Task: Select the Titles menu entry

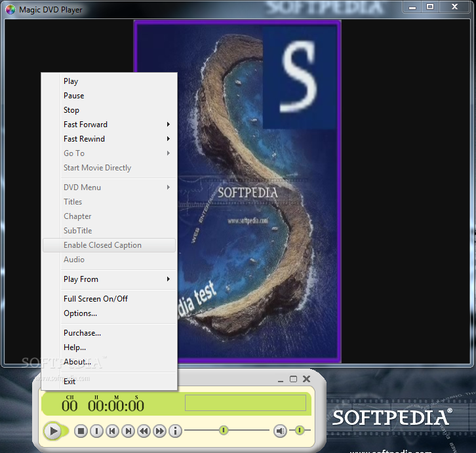Action: (x=109, y=202)
